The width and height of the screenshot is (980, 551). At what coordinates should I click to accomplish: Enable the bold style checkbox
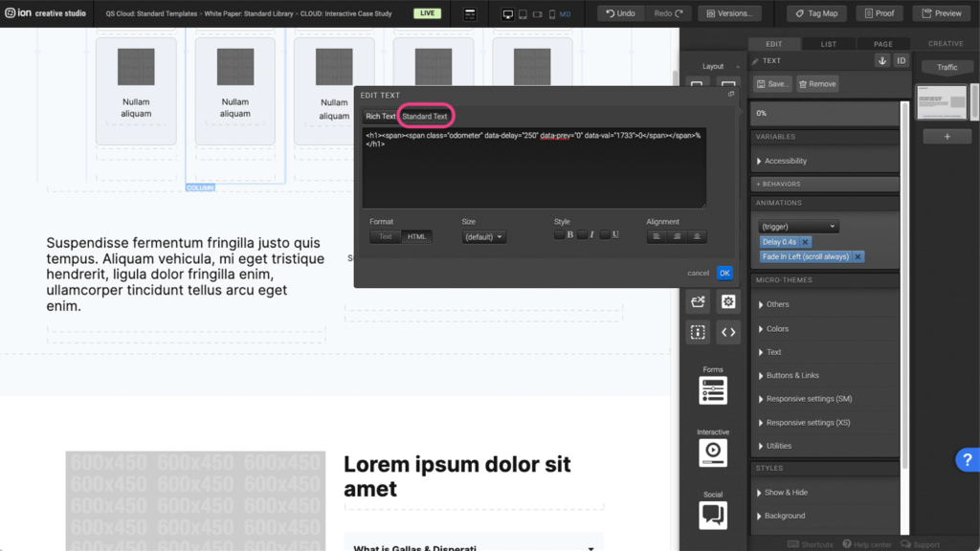click(x=559, y=235)
